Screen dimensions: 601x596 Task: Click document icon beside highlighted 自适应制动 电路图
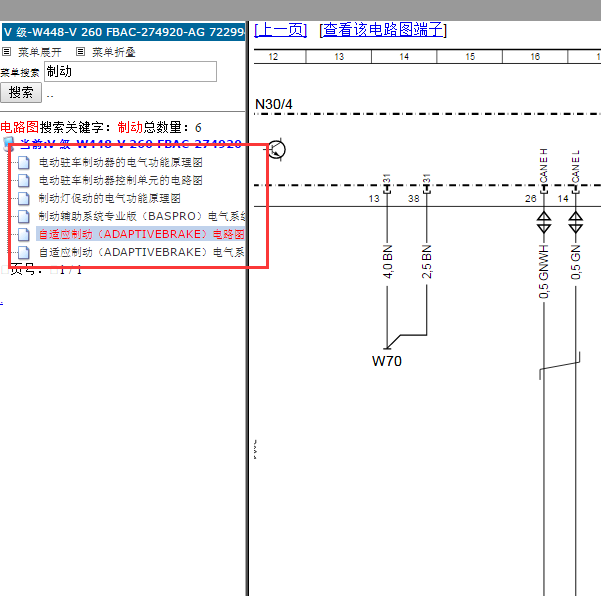24,234
